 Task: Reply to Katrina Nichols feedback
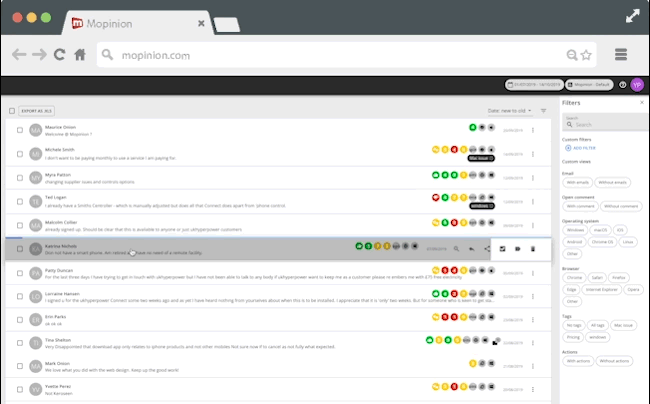pyautogui.click(x=471, y=249)
